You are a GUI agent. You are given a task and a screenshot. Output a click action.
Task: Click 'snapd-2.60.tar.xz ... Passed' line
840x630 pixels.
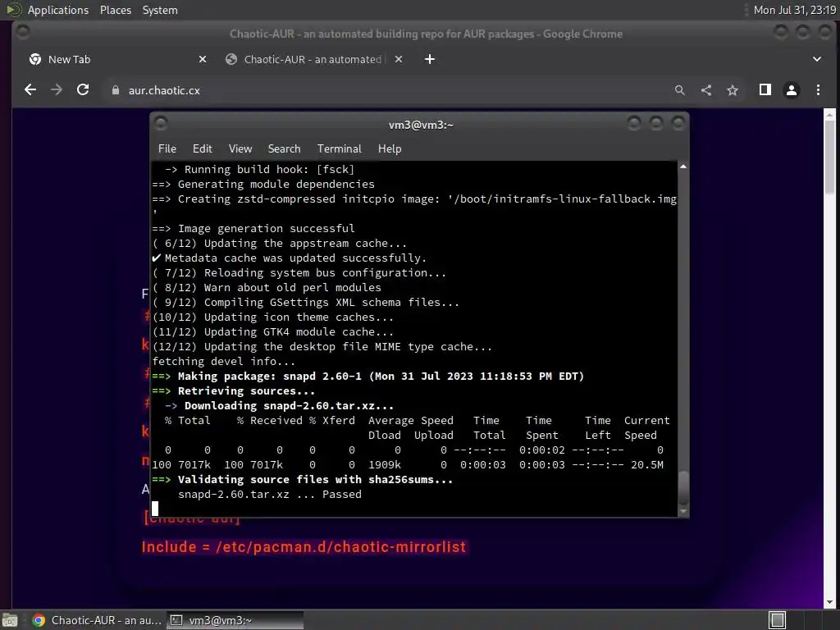coord(269,494)
